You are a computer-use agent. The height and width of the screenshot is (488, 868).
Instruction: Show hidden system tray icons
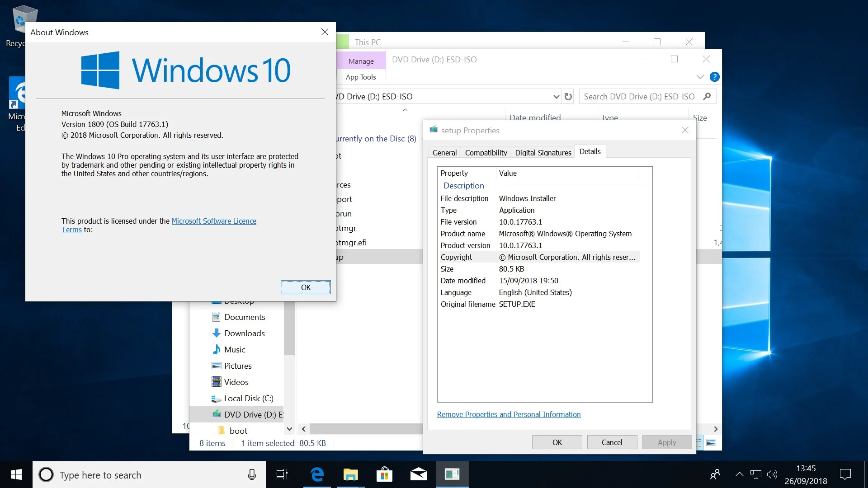point(740,474)
